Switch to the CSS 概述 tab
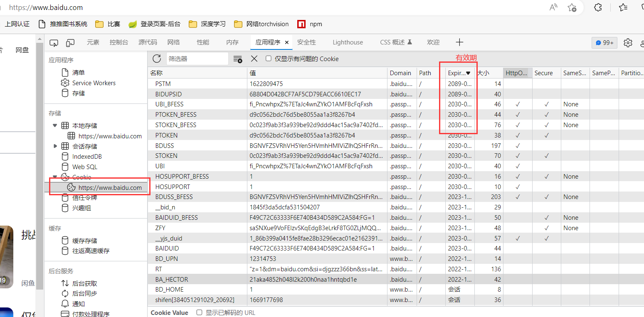Viewport: 644px width, 317px height. (396, 42)
